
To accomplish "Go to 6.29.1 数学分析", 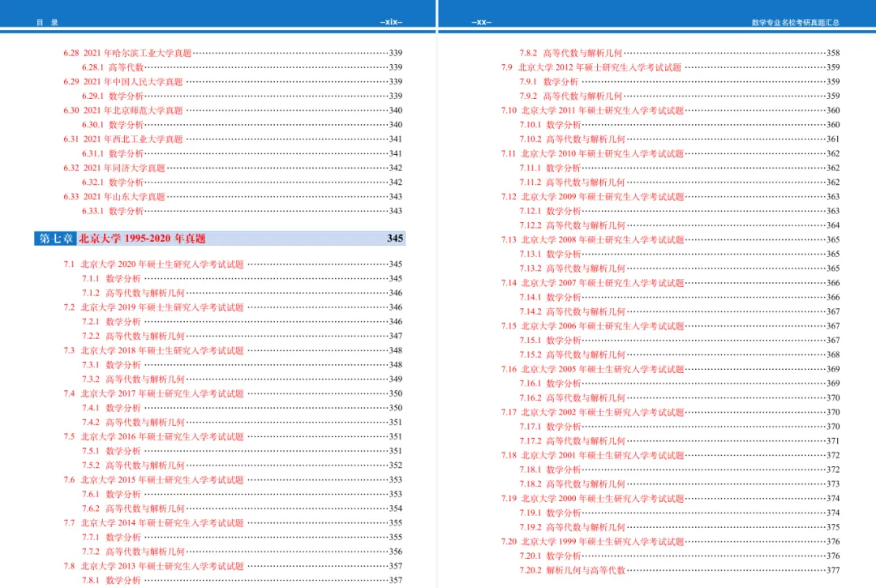I will click(242, 96).
